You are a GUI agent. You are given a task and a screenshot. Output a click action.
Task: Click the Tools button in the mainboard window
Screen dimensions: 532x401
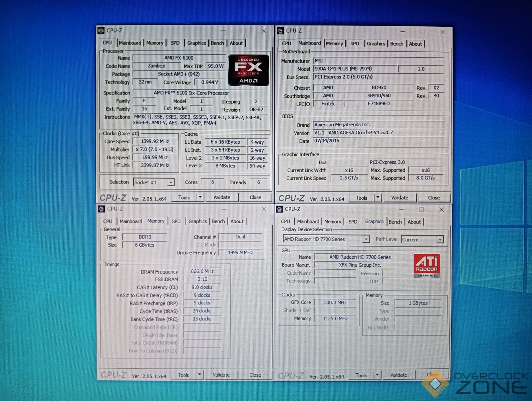point(361,197)
